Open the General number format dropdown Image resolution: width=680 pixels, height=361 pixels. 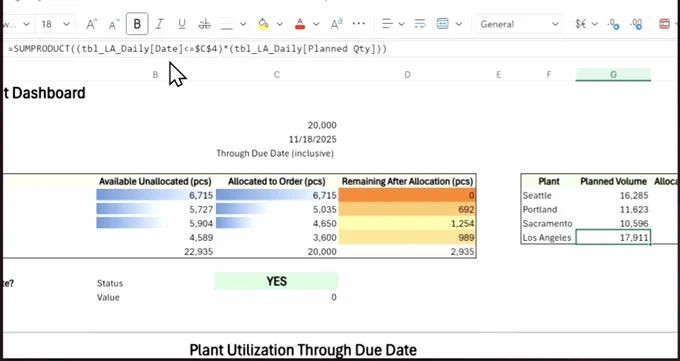point(519,24)
